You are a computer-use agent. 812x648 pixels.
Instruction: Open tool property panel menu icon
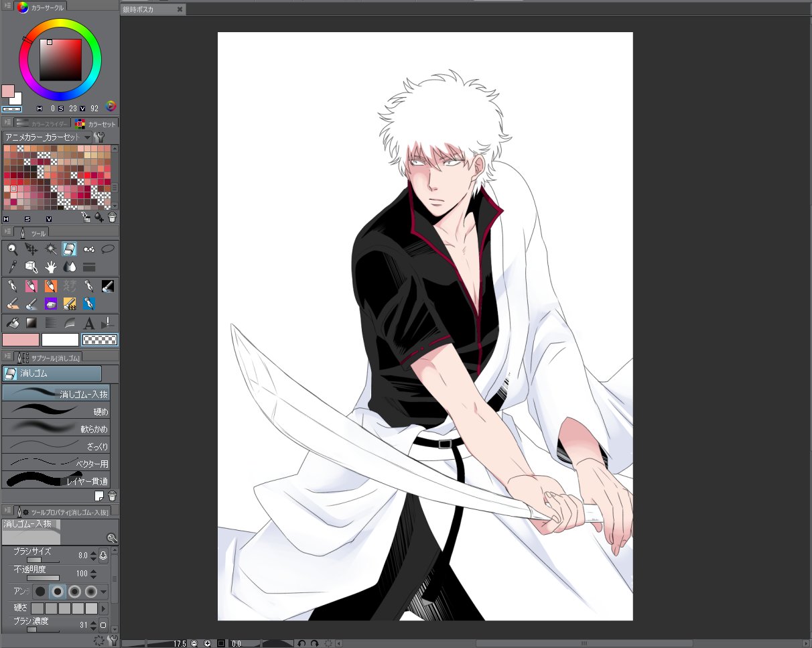click(7, 510)
